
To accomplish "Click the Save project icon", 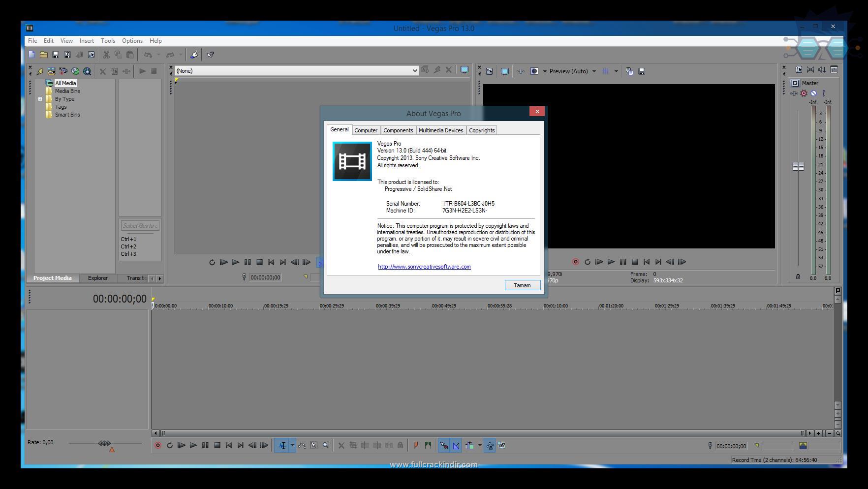I will (x=56, y=55).
